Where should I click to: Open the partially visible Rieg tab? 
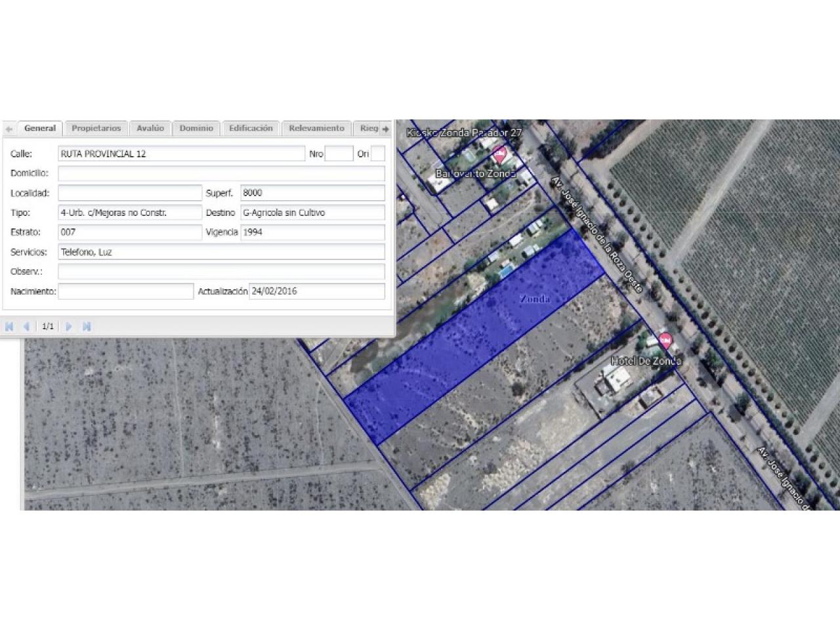(x=366, y=129)
